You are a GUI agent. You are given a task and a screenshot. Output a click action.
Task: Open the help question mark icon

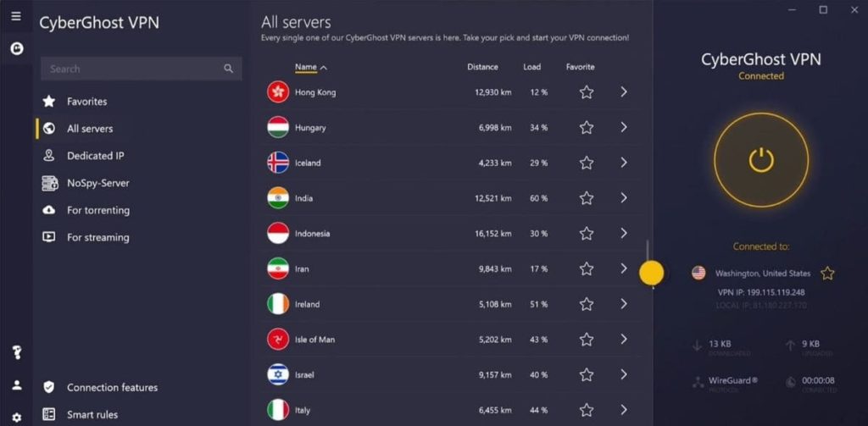(x=17, y=352)
